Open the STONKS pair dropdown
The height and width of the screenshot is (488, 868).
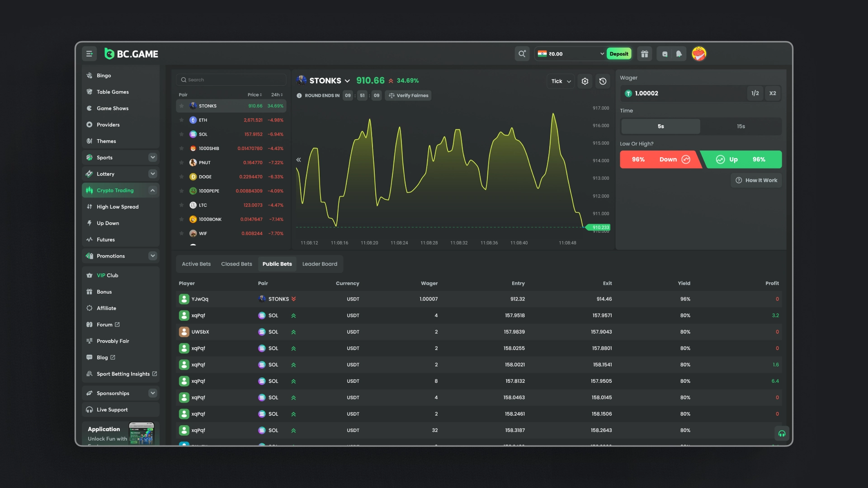click(347, 80)
